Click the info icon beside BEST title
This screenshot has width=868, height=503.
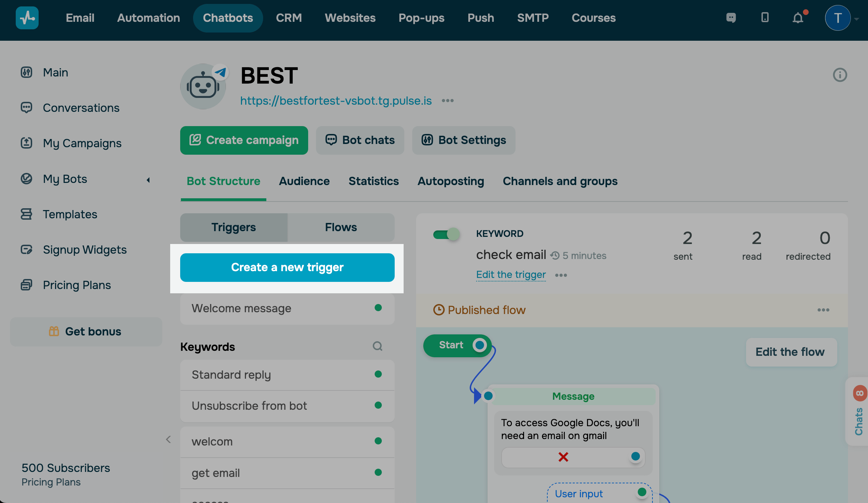tap(840, 75)
